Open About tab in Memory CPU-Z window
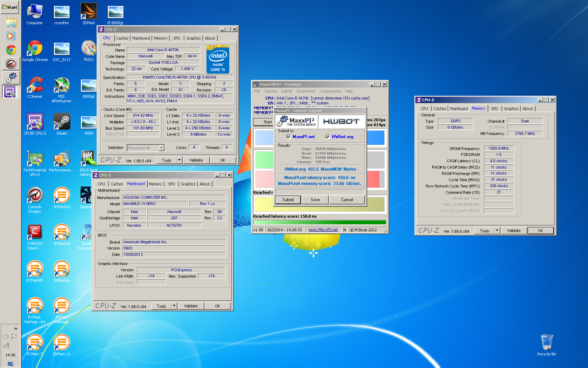 (x=528, y=109)
